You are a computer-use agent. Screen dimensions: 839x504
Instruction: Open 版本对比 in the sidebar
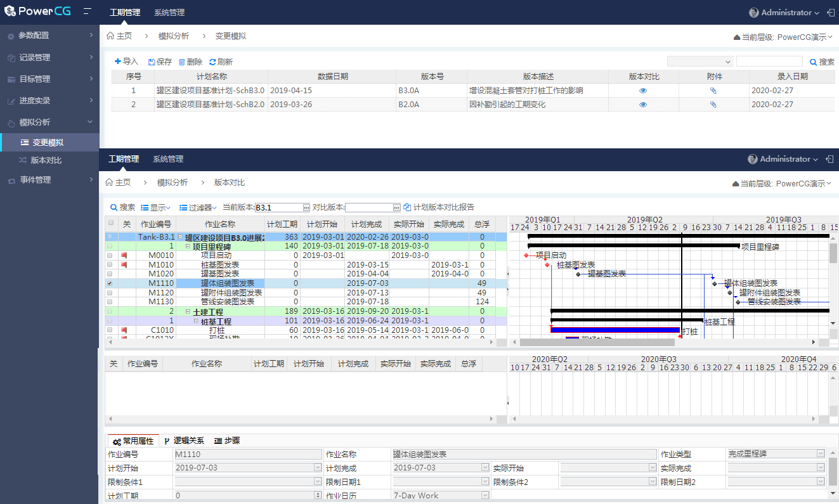[46, 160]
